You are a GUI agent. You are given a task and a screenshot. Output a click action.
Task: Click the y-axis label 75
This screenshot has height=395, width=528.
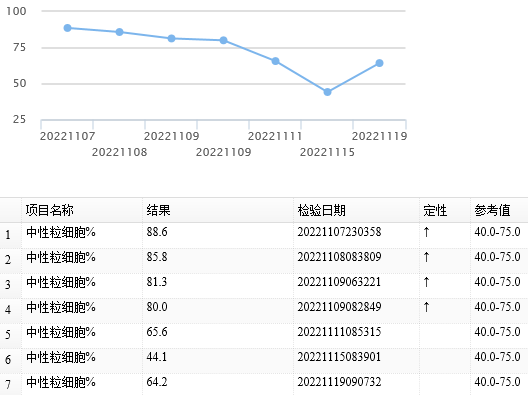(20, 47)
